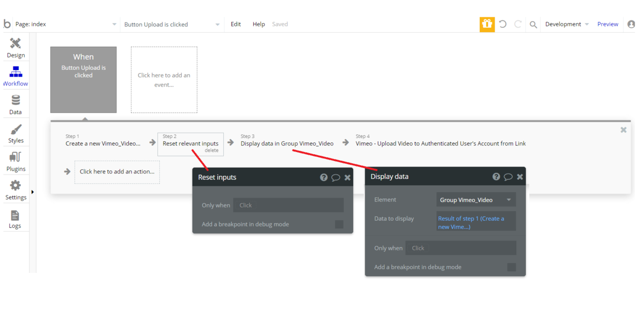Select Step 3 Display data in Group Vimeo_Video
Image resolution: width=644 pixels, height=318 pixels.
tap(287, 141)
